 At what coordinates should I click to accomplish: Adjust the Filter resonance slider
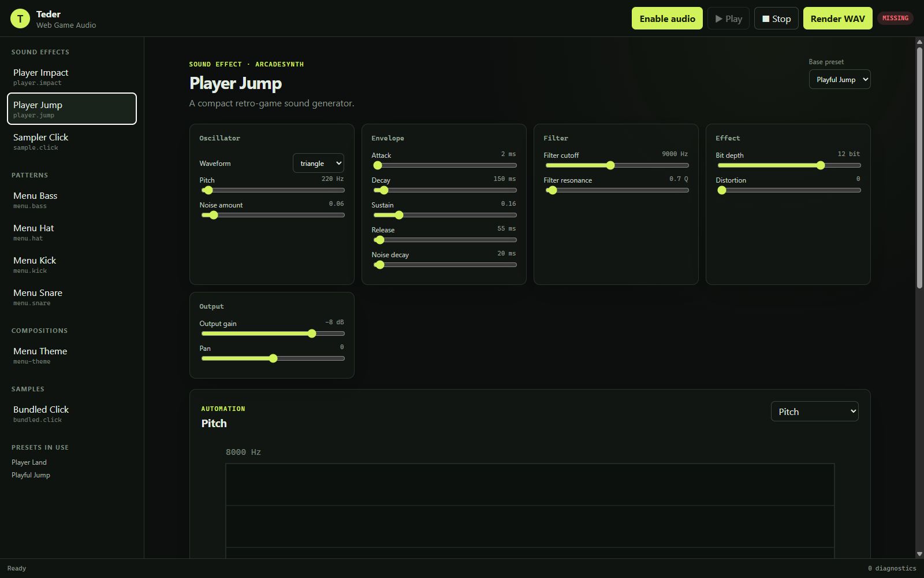pos(617,190)
